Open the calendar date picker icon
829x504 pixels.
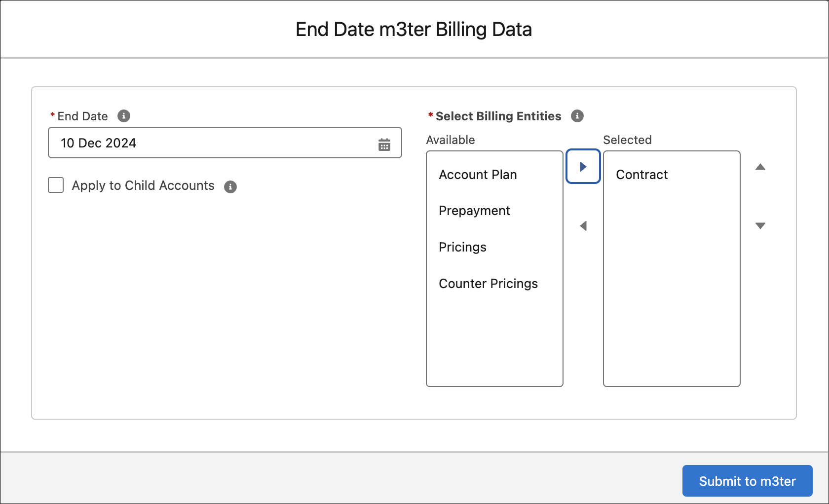click(x=384, y=144)
